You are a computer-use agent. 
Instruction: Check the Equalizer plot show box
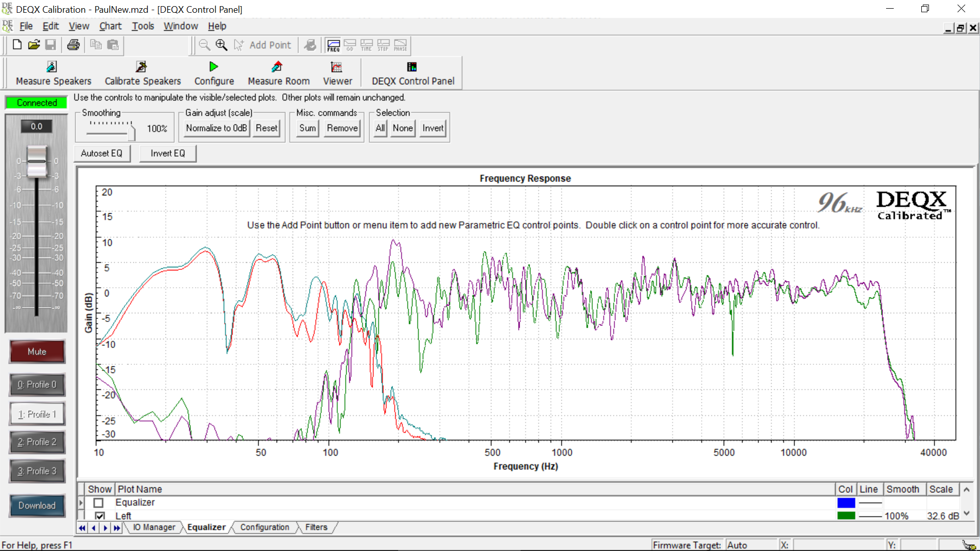(x=99, y=503)
